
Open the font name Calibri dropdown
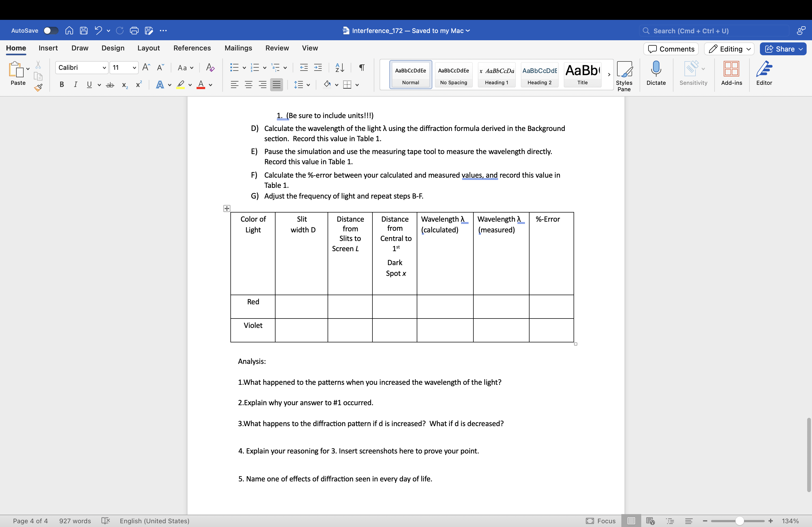tap(104, 68)
